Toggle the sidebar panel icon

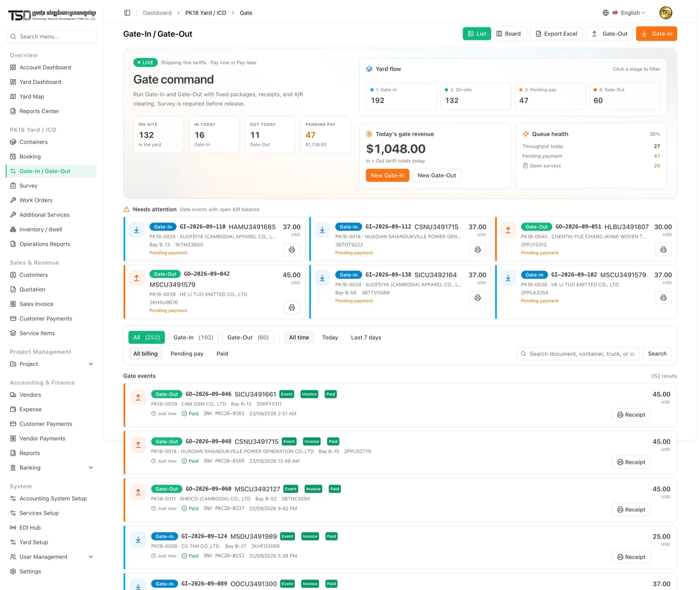[127, 13]
